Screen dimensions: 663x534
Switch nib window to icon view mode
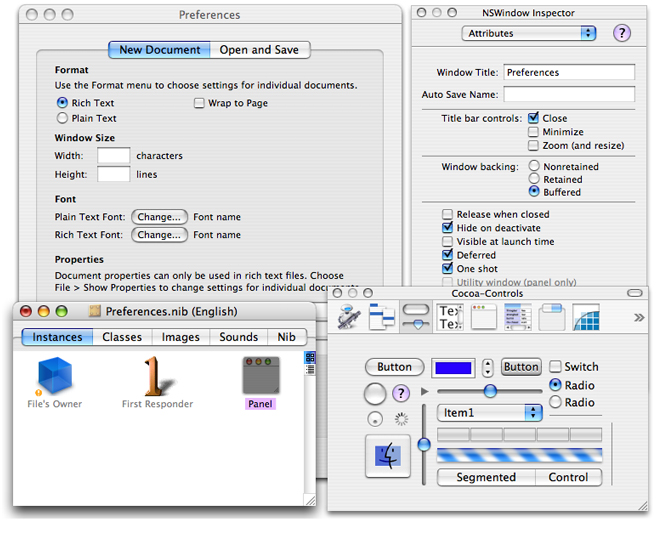(x=310, y=357)
